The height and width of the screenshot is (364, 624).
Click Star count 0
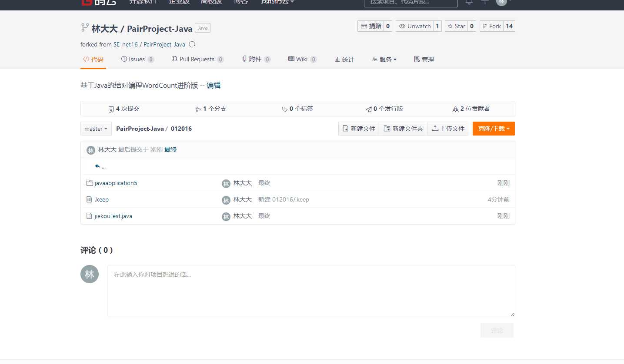[x=472, y=26]
